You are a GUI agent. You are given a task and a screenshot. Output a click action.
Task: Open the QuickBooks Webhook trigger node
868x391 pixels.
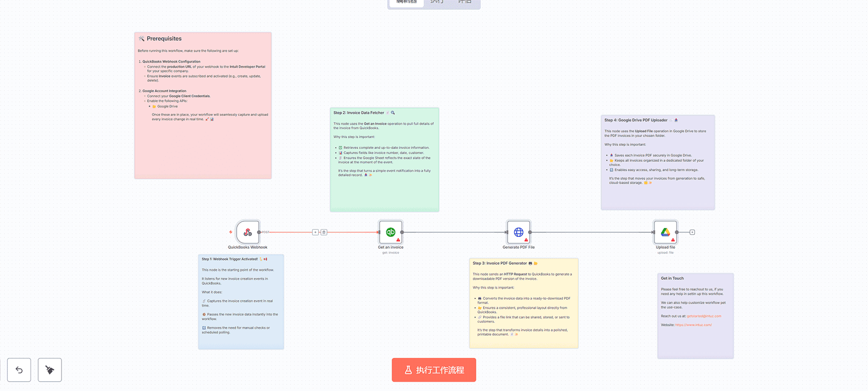click(x=247, y=232)
